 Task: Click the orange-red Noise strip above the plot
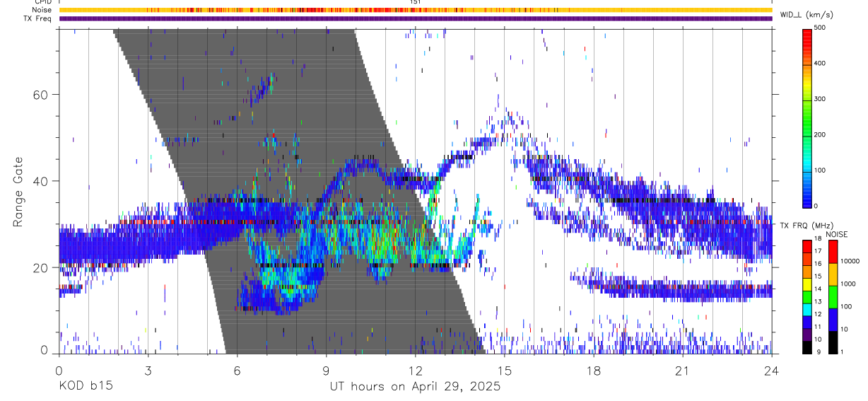416,10
